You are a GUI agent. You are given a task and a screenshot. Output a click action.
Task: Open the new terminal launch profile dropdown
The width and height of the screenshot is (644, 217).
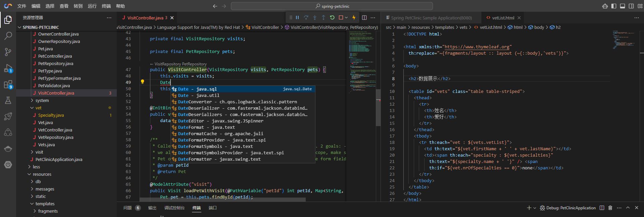[535, 208]
